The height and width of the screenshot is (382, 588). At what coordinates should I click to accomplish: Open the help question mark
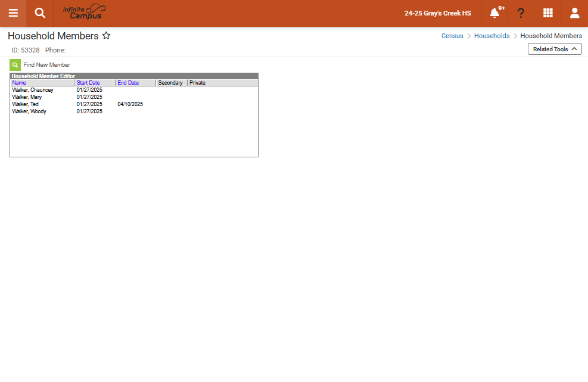(x=521, y=13)
